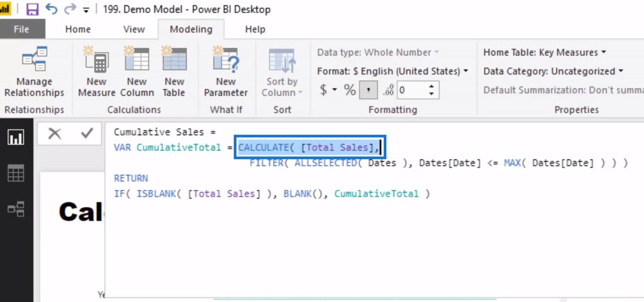
Task: Toggle thousands separator comma button
Action: (368, 90)
